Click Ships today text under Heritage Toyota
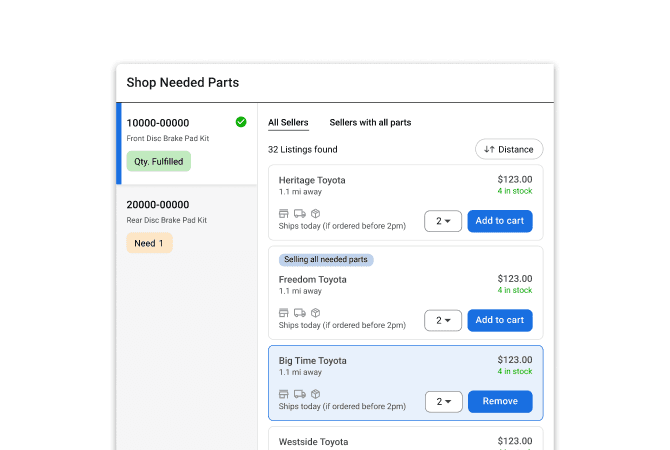This screenshot has height=450, width=670. click(342, 226)
